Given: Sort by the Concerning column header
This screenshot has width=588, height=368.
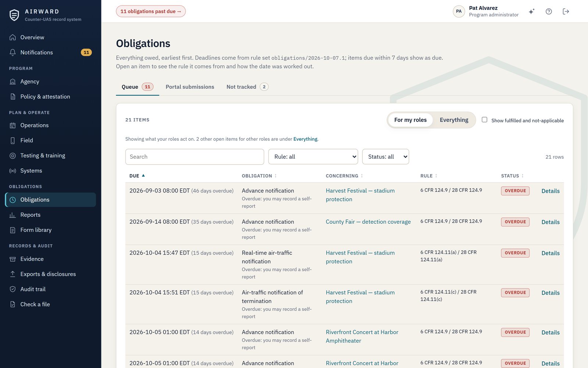Looking at the screenshot, I should coord(344,176).
